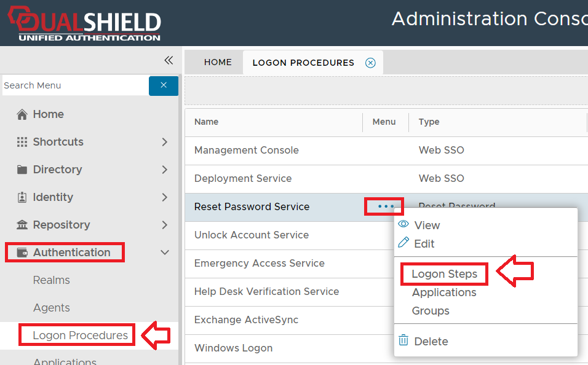
Task: Open Realms under Authentication
Action: click(51, 280)
